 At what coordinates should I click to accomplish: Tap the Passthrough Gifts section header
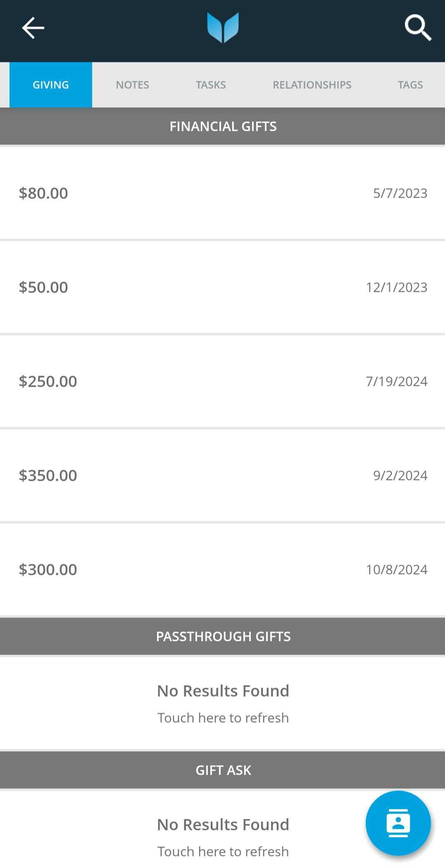click(x=222, y=636)
